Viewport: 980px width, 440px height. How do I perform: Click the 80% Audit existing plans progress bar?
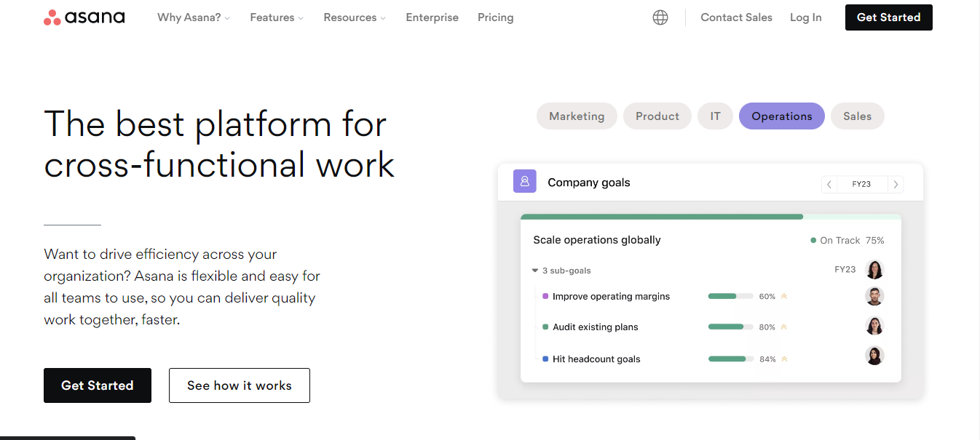(731, 327)
